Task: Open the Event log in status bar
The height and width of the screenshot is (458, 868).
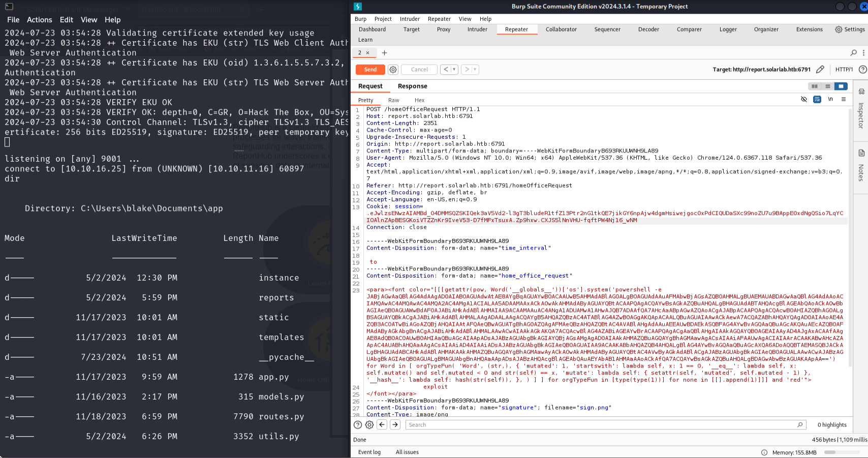Action: 369,452
